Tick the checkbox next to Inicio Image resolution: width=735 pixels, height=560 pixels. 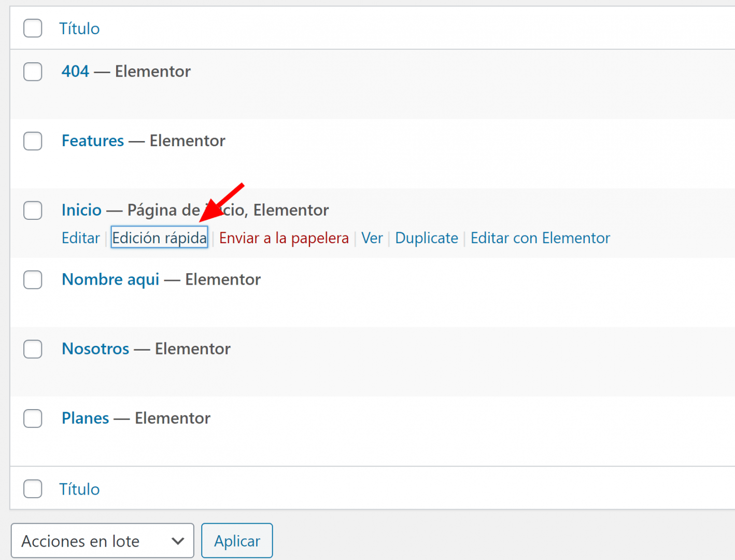coord(33,211)
